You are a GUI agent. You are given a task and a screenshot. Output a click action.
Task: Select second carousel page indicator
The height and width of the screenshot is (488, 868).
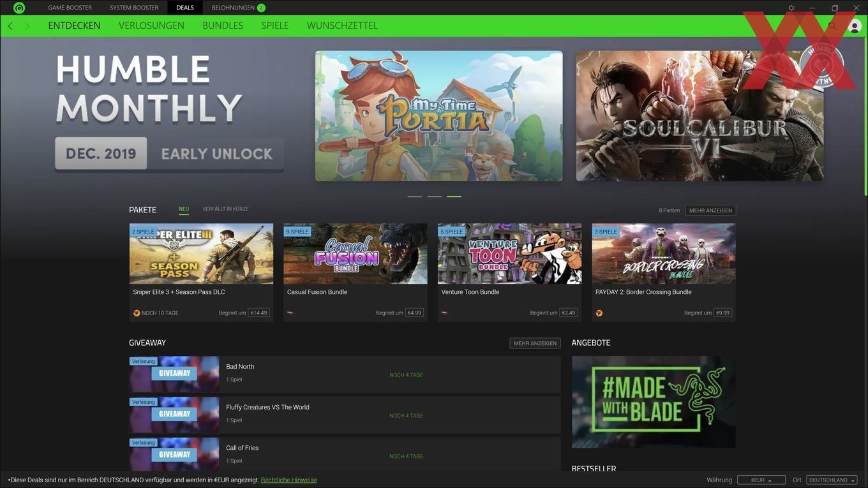[435, 196]
